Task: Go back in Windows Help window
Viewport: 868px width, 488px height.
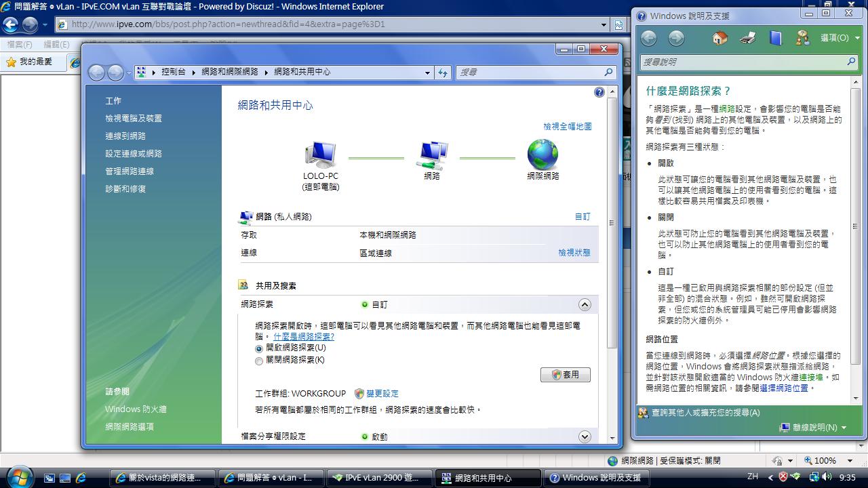Action: (649, 38)
